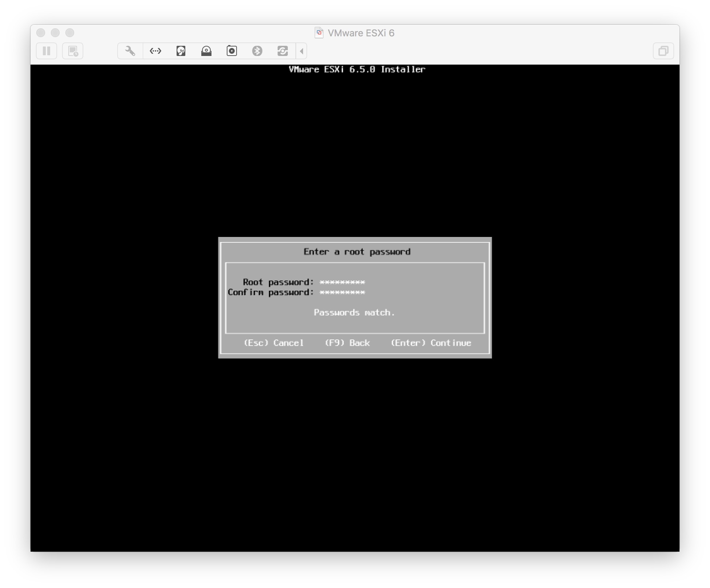The image size is (710, 588).
Task: Take a snapshot of the virtual machine
Action: click(x=73, y=51)
